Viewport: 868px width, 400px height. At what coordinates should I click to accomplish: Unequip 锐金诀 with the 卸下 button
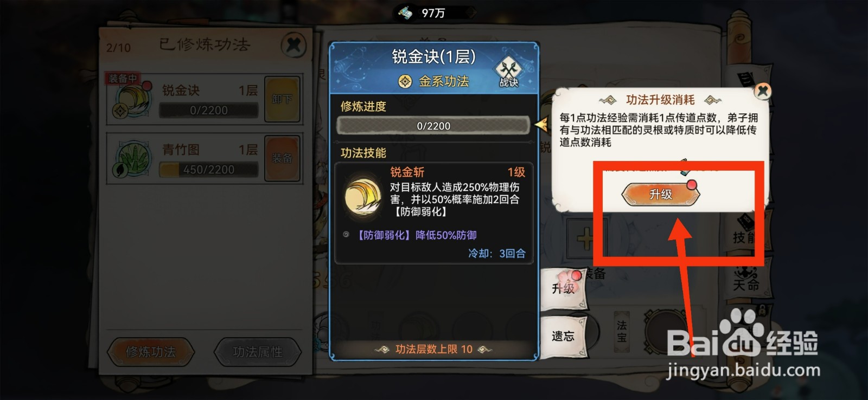[x=282, y=99]
